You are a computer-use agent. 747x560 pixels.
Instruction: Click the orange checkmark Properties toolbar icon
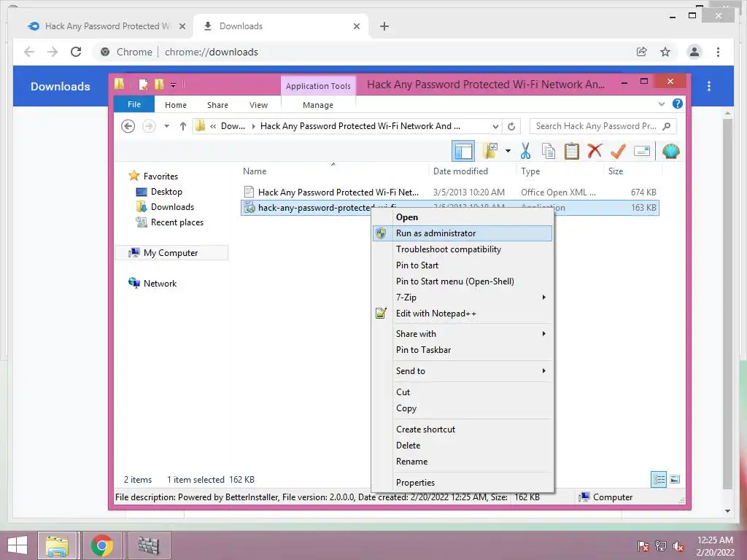(x=618, y=152)
